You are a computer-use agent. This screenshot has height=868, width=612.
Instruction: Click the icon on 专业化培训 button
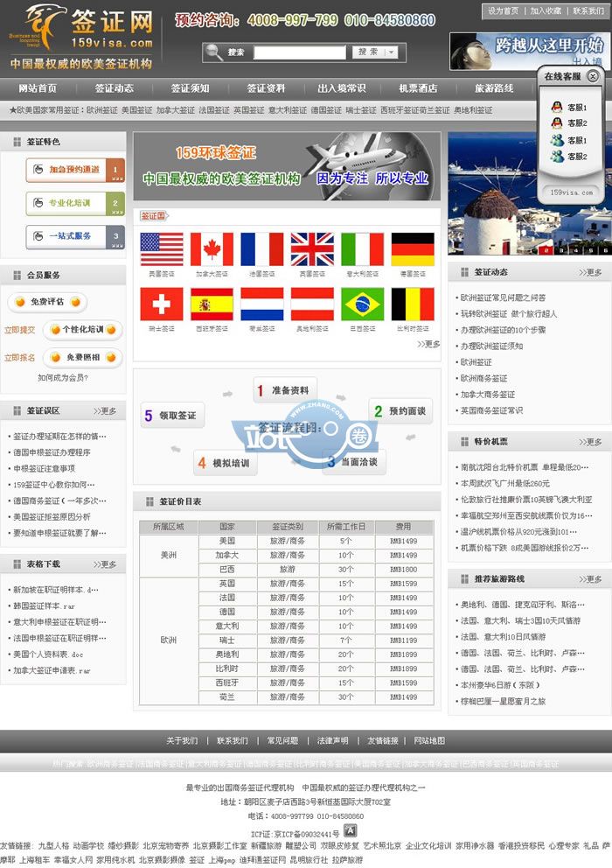tap(38, 203)
